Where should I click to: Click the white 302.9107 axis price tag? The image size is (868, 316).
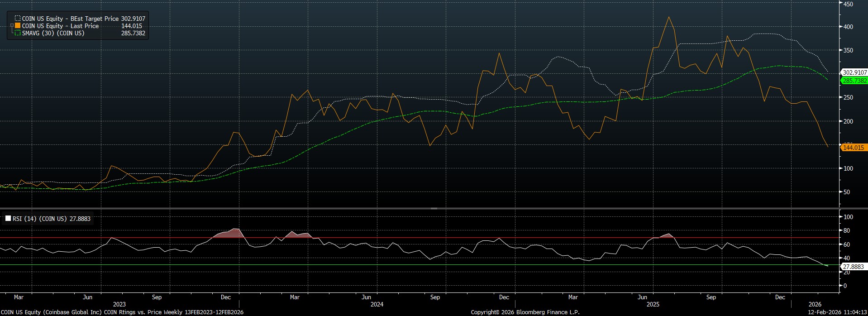pyautogui.click(x=854, y=72)
